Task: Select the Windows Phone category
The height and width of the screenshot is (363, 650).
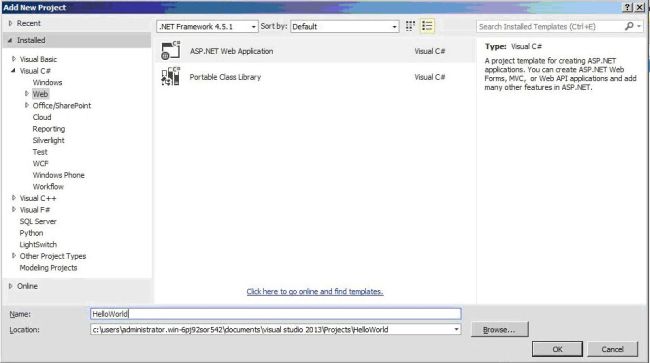Action: click(x=58, y=175)
